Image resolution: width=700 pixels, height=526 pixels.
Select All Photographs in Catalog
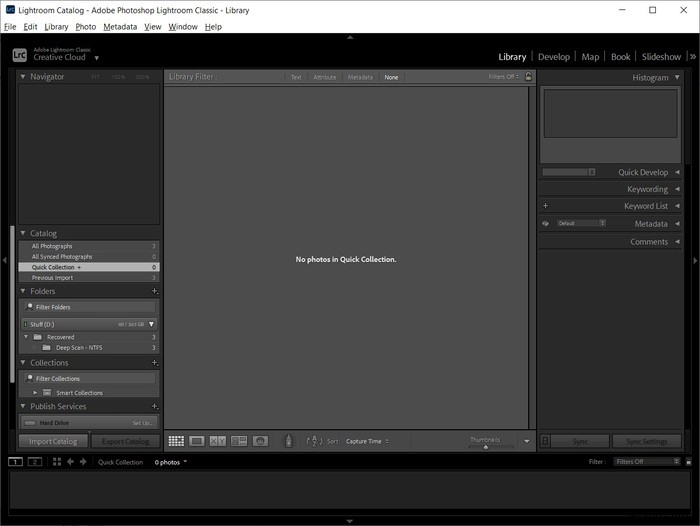[89, 246]
